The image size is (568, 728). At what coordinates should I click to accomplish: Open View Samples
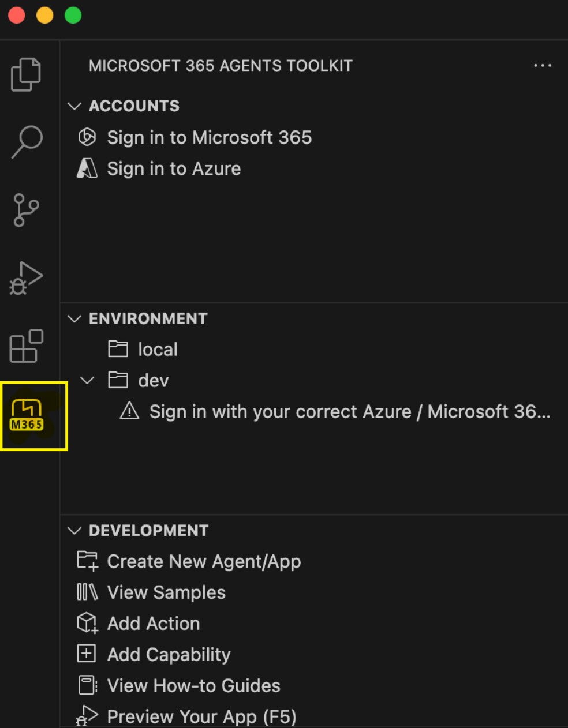166,592
